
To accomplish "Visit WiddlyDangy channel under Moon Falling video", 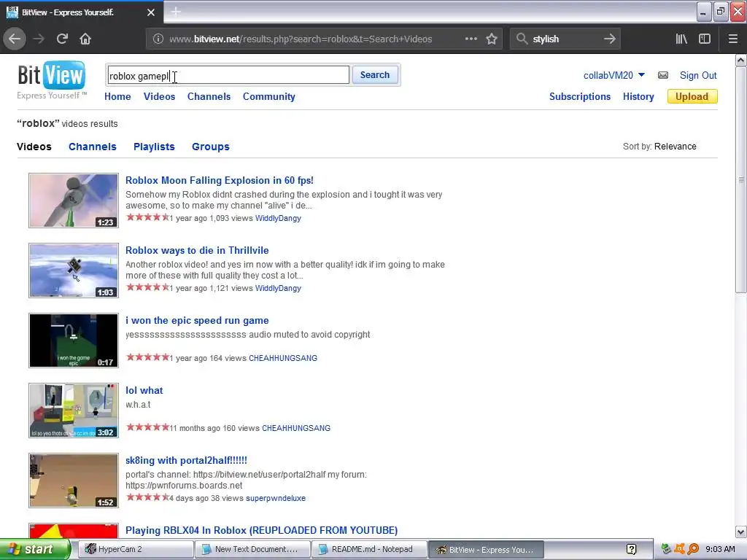I will (278, 218).
